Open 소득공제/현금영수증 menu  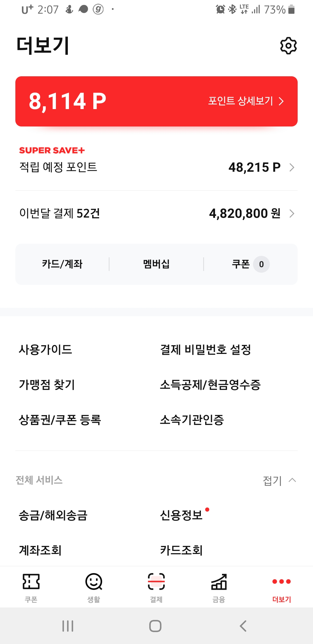[x=210, y=385]
